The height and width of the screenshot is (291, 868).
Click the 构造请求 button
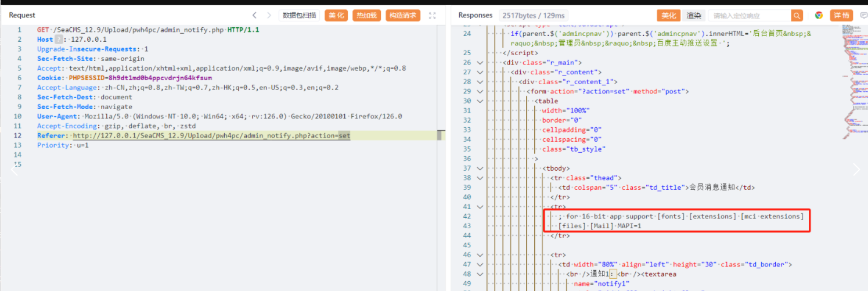click(403, 16)
